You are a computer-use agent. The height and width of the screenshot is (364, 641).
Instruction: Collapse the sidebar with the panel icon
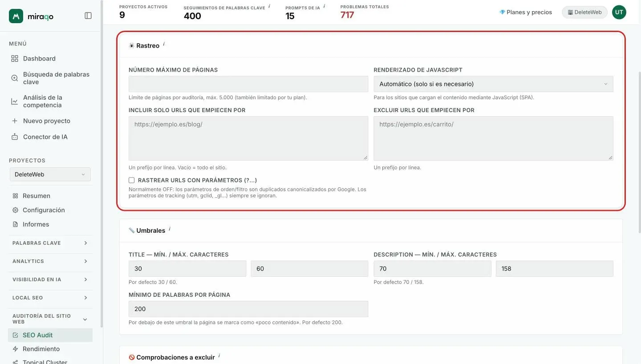pyautogui.click(x=88, y=16)
